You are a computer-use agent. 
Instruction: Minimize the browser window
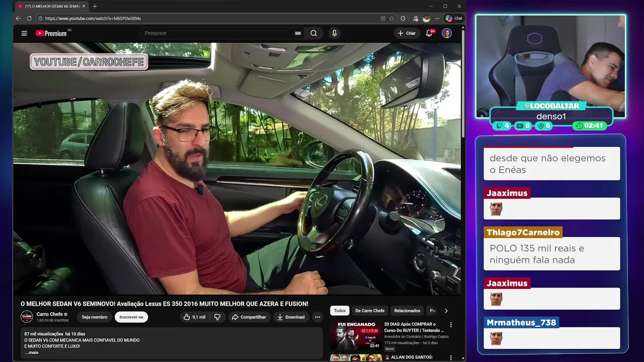point(431,6)
